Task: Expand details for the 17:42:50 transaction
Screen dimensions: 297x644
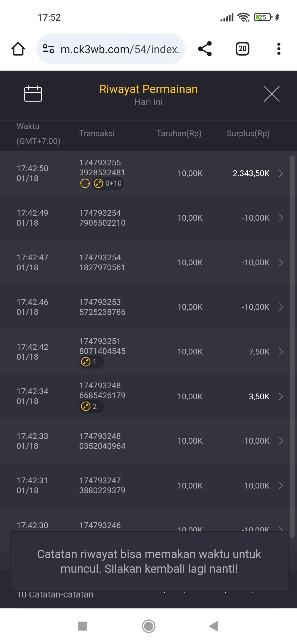Action: 280,173
